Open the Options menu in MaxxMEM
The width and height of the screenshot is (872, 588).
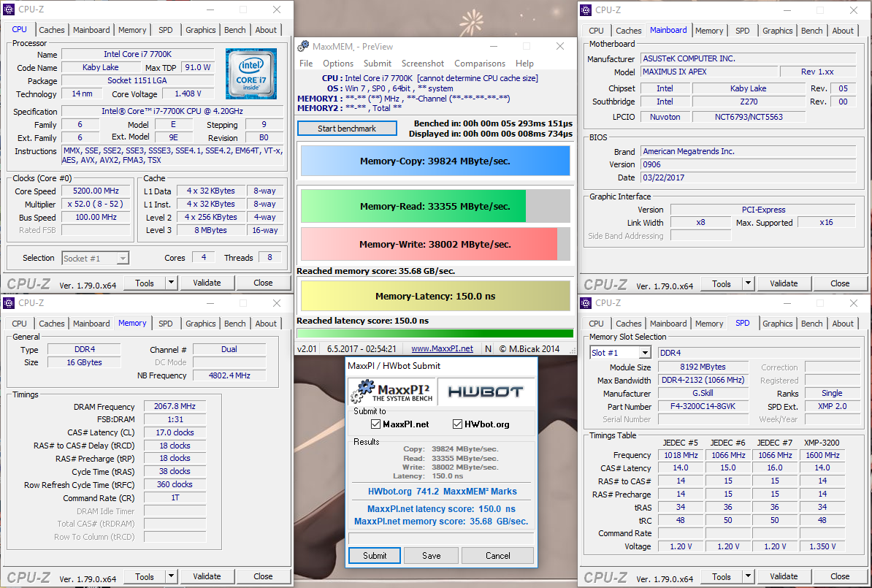point(338,64)
